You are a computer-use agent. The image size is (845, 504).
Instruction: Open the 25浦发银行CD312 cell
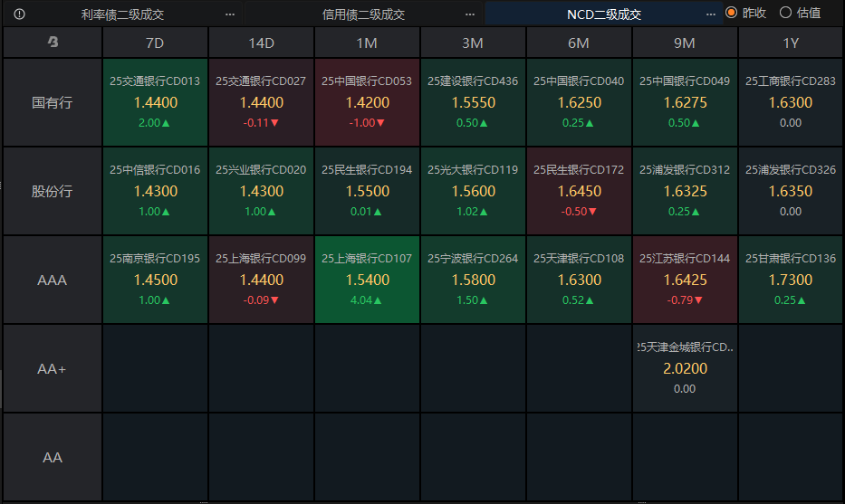coord(685,191)
